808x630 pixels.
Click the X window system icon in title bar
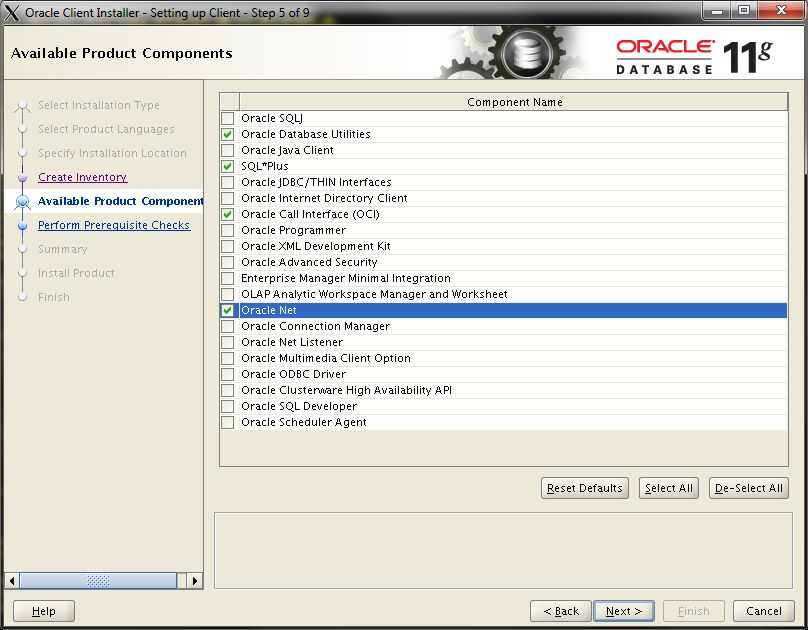[x=12, y=12]
